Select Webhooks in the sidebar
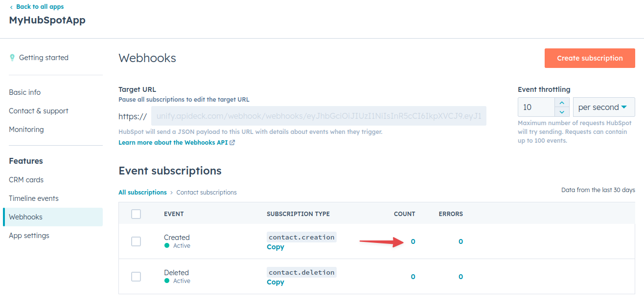 point(53,217)
